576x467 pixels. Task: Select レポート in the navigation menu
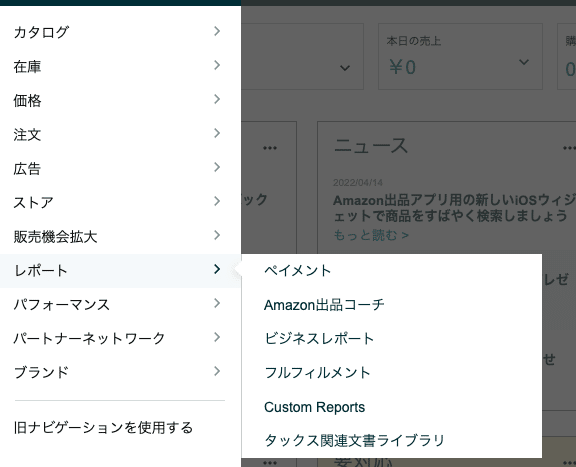tap(120, 270)
